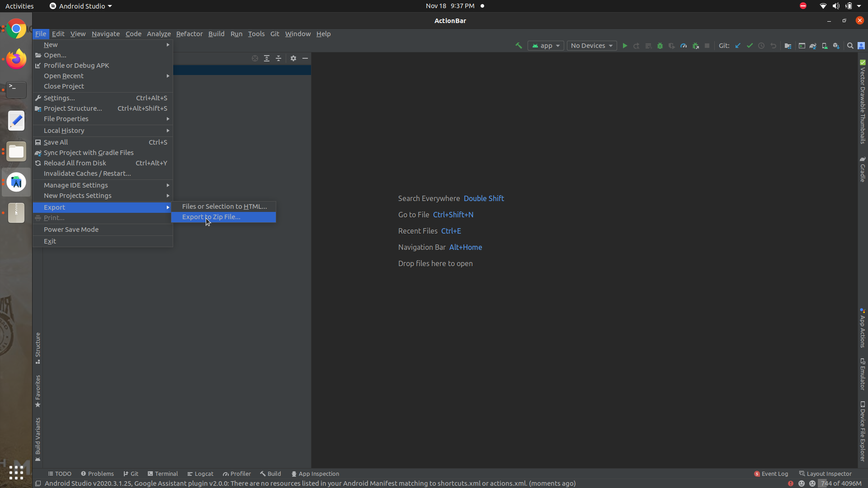Open the Device File Explorer side tab
The height and width of the screenshot is (488, 868).
pyautogui.click(x=863, y=431)
